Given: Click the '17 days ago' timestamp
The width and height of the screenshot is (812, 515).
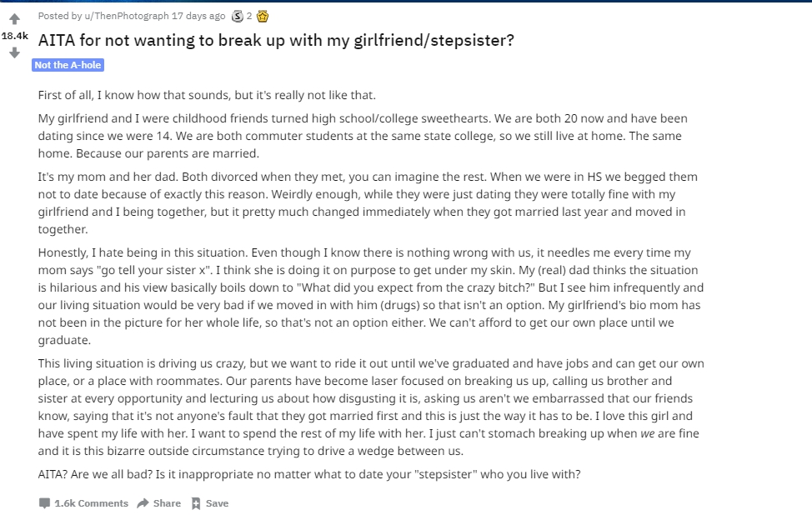Looking at the screenshot, I should [198, 16].
